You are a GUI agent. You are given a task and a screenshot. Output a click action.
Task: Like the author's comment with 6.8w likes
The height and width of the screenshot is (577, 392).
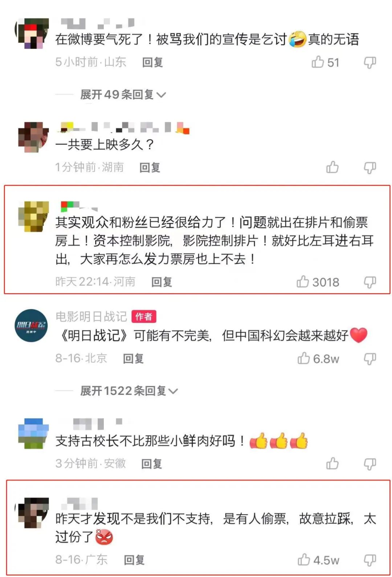click(x=303, y=358)
